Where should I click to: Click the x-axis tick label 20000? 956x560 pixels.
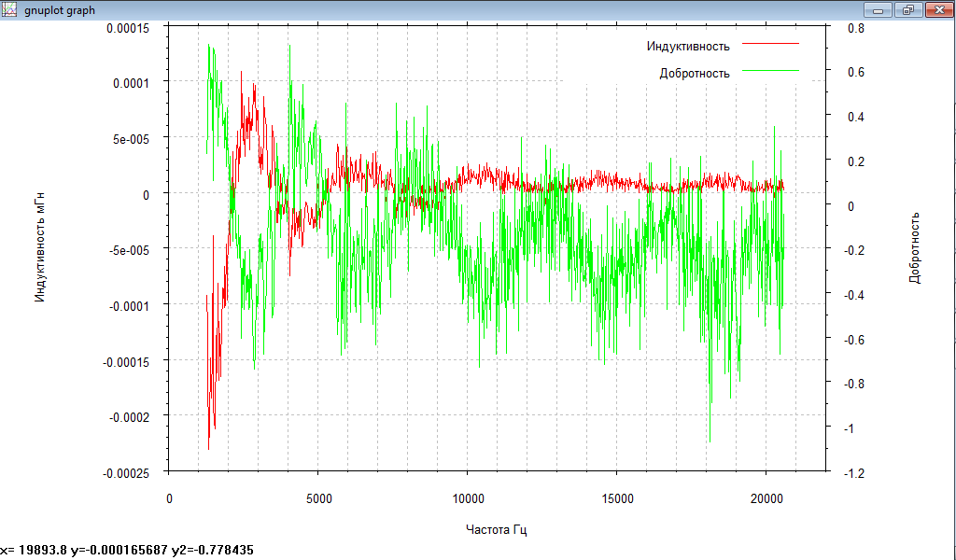tap(766, 499)
